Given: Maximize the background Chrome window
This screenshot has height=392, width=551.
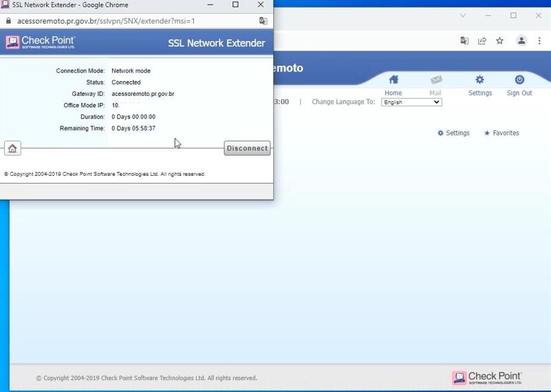Looking at the screenshot, I should tap(513, 15).
